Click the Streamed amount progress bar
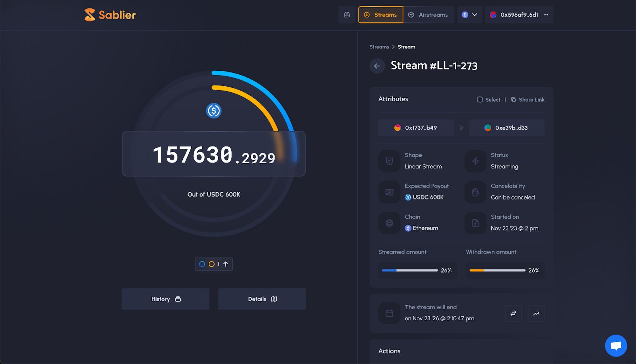The width and height of the screenshot is (636, 364). point(410,270)
